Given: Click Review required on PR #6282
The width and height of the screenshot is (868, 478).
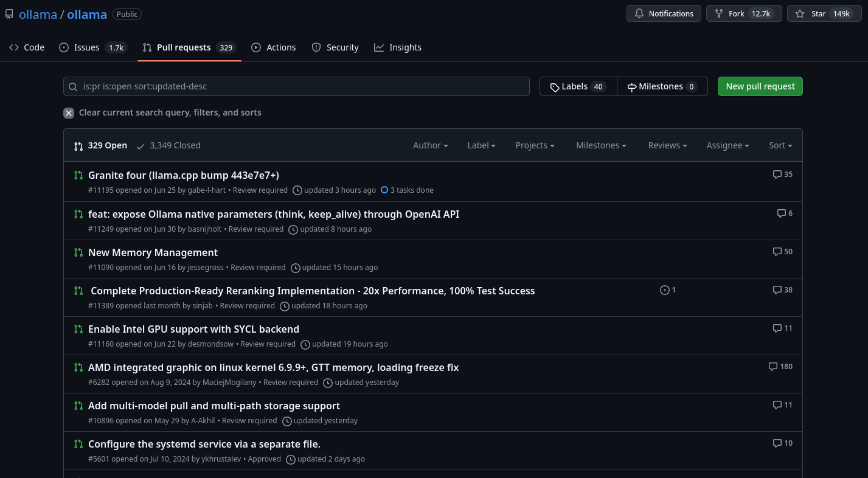Looking at the screenshot, I should pyautogui.click(x=291, y=383).
